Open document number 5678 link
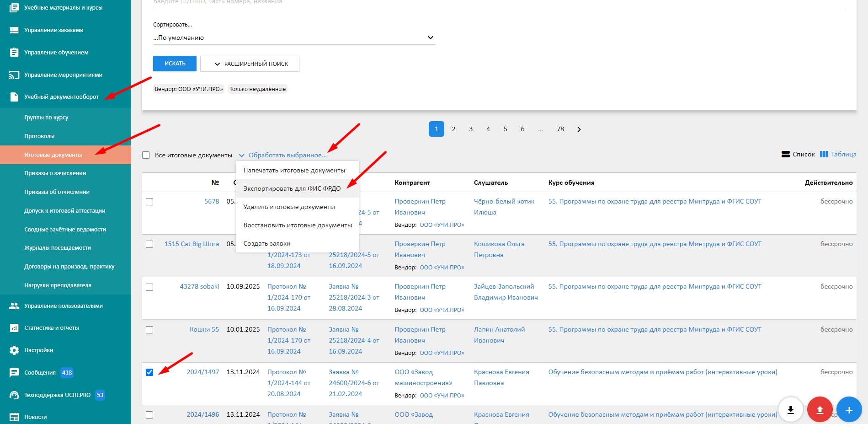This screenshot has width=868, height=424. [x=212, y=201]
